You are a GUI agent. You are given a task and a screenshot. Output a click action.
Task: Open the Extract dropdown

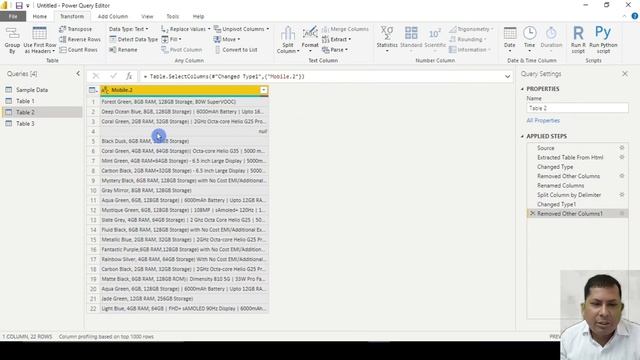coord(337,39)
